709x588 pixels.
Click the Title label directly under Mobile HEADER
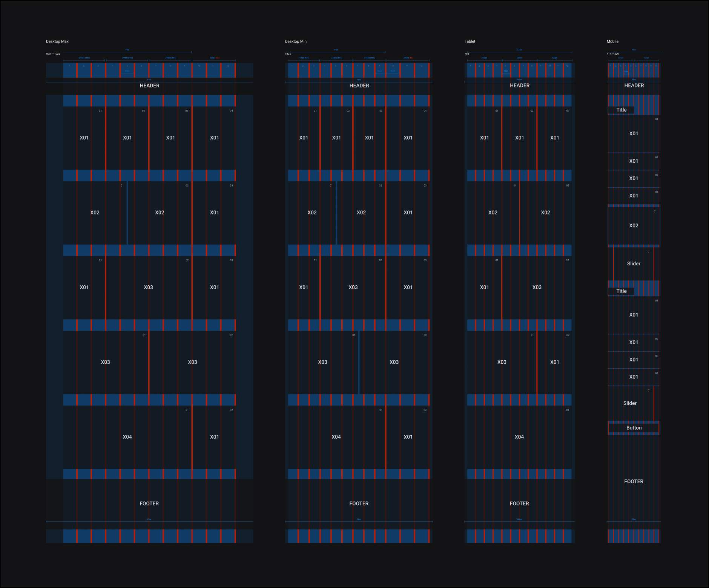[621, 110]
